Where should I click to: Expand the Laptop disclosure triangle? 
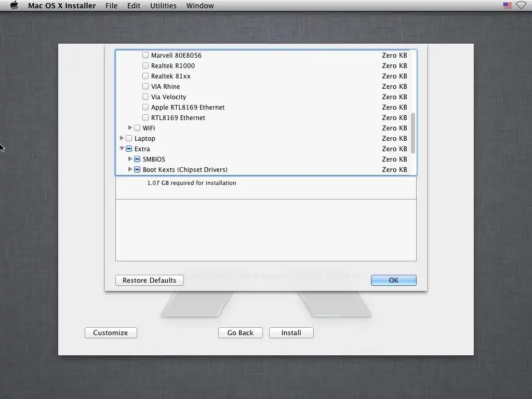click(122, 138)
